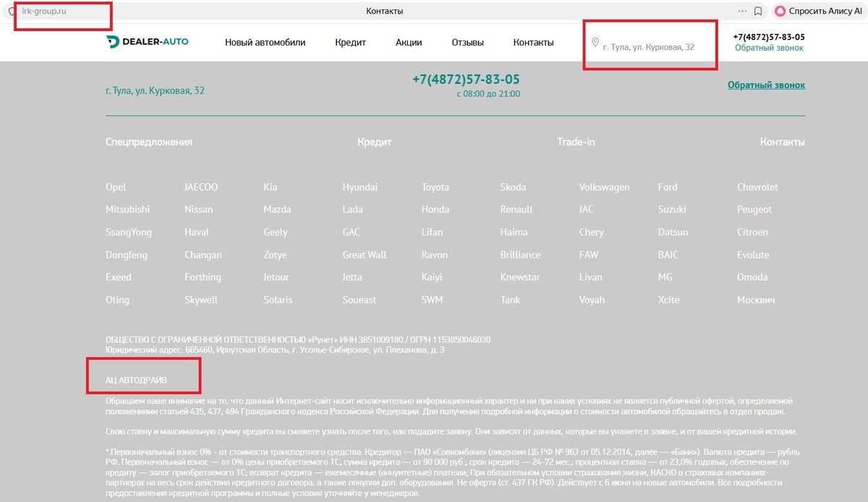Select Москвич brand link
The image size is (868, 502).
pos(757,299)
